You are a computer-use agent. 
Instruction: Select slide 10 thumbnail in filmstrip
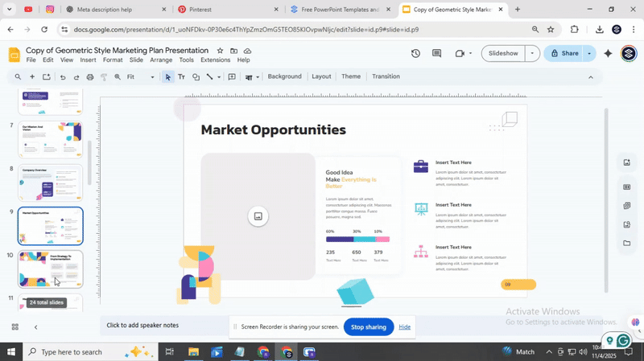tap(51, 269)
